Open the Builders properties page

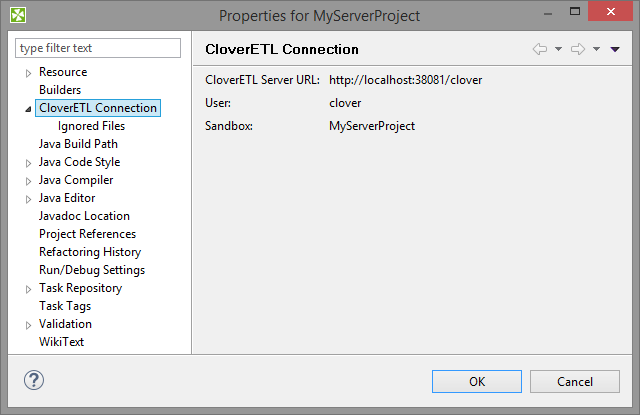coord(60,90)
